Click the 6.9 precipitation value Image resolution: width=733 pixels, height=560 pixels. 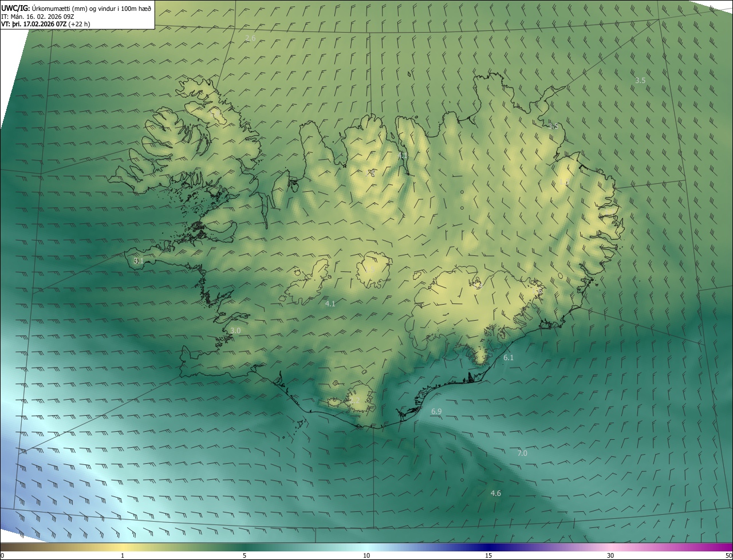pos(436,412)
